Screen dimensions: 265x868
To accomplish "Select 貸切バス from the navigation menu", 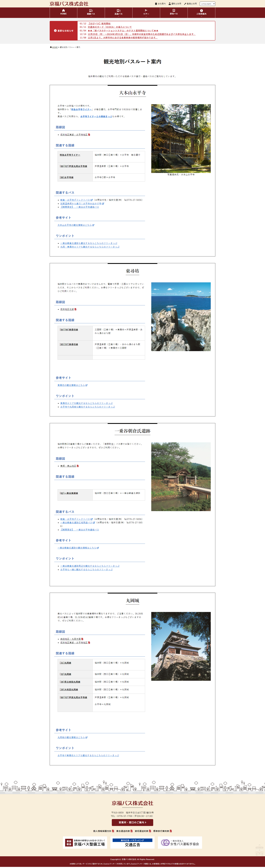I will coord(174,13).
